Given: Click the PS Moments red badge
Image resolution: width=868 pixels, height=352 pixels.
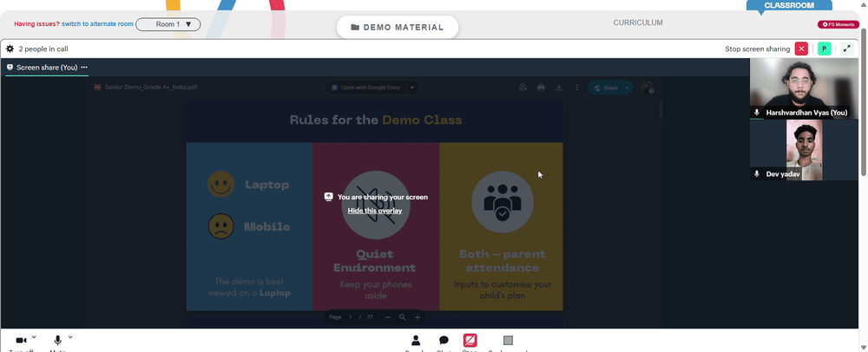Looking at the screenshot, I should (838, 24).
